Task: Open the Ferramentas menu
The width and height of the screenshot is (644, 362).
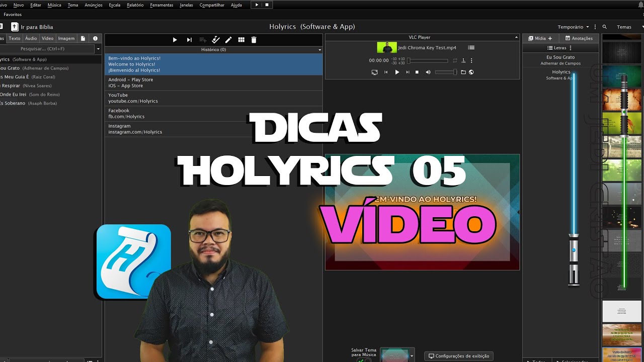Action: (162, 5)
